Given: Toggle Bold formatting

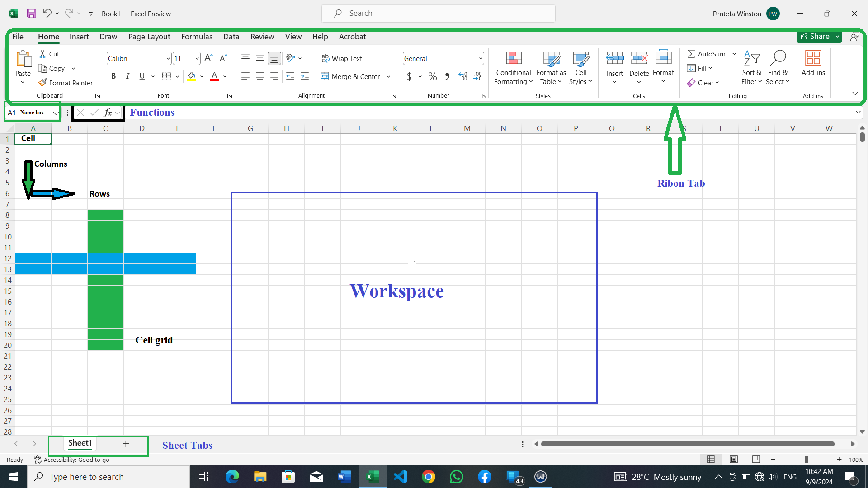Looking at the screenshot, I should click(113, 76).
